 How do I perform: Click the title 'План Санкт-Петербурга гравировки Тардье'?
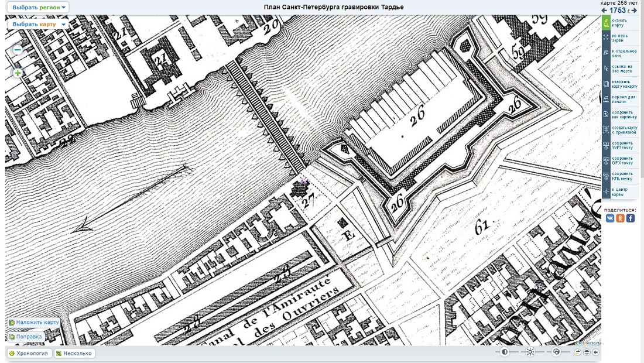tap(334, 7)
